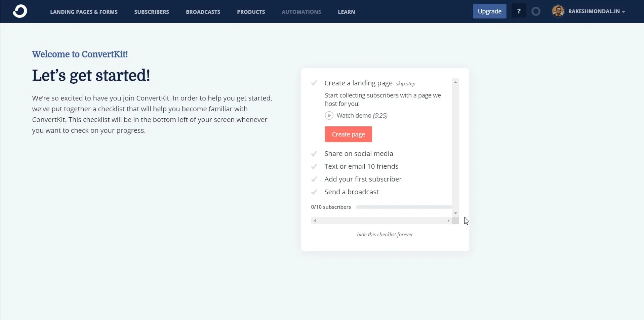
Task: Click the 0/10 subscribers progress bar
Action: coord(404,207)
